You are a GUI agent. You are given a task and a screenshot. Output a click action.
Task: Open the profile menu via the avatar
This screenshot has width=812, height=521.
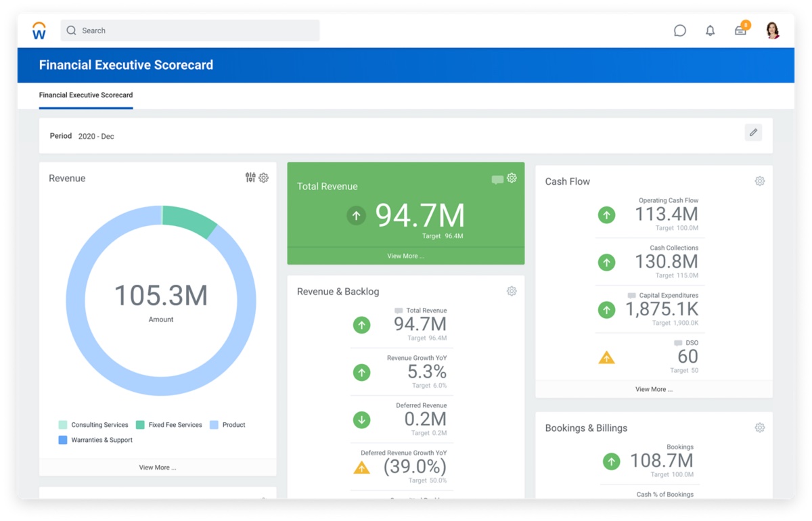pyautogui.click(x=772, y=30)
